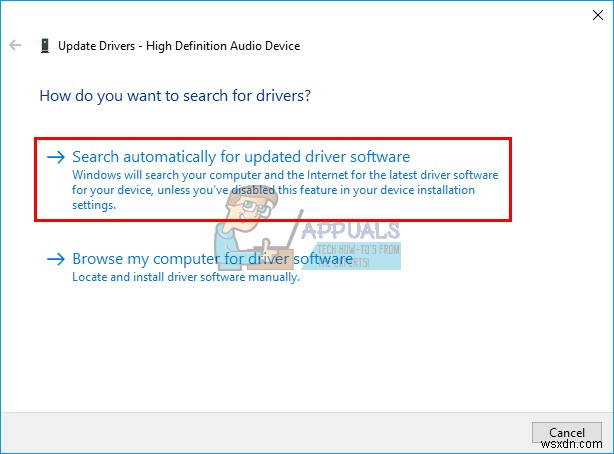Choose Search automatically for updated driver software
The width and height of the screenshot is (614, 454).
point(273,179)
